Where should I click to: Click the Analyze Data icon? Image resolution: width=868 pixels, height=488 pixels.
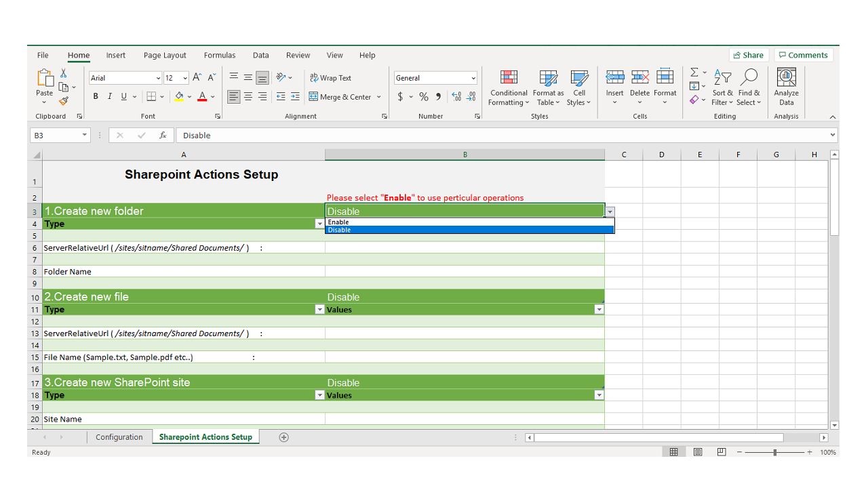pos(786,88)
